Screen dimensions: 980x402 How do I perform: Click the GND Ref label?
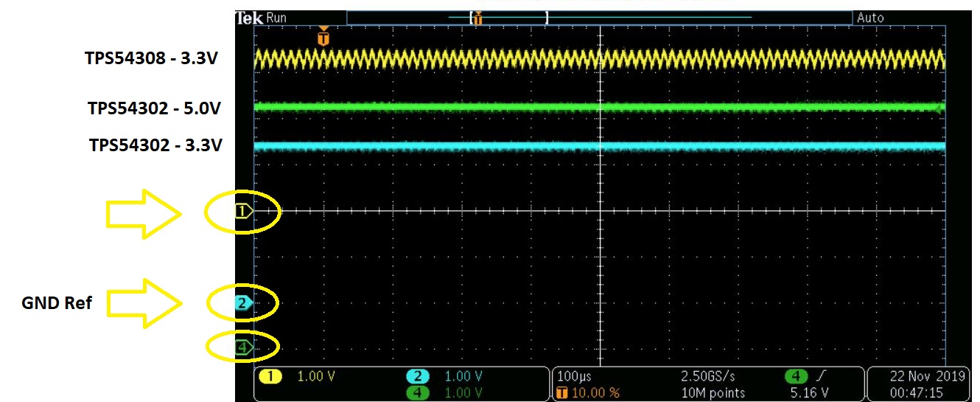tap(57, 302)
